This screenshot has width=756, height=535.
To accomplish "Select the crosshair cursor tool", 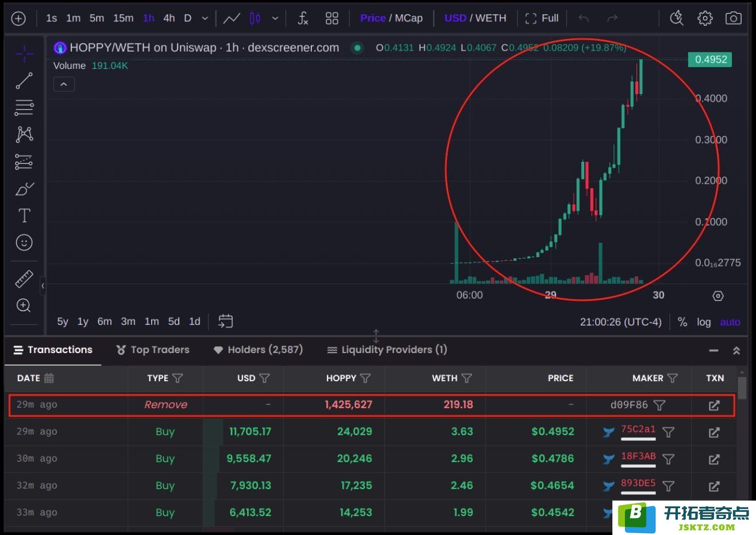I will coord(24,54).
